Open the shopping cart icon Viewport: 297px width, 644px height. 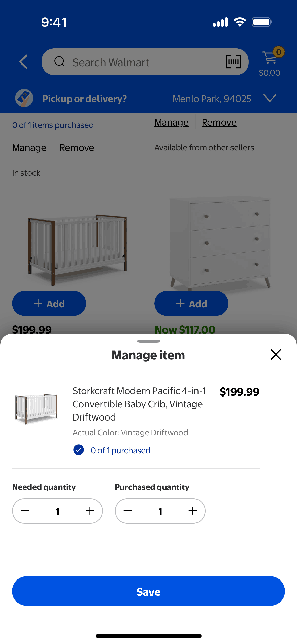(270, 58)
